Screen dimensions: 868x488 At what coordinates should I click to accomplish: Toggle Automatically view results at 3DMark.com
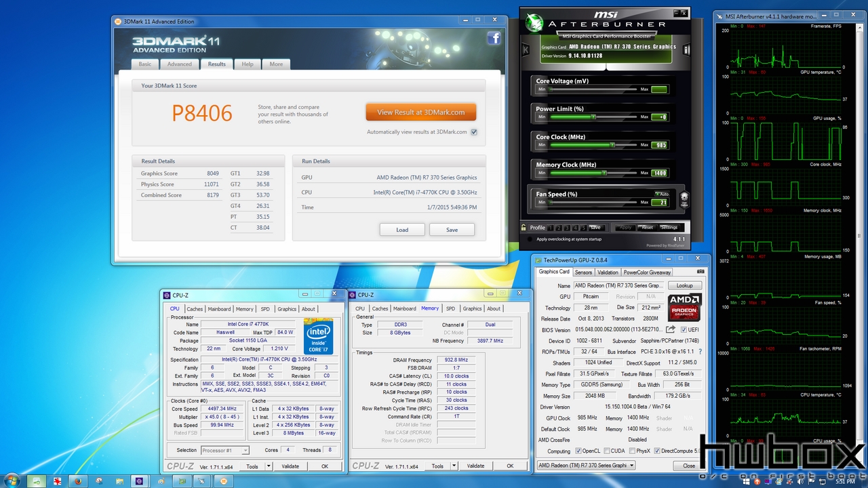474,132
